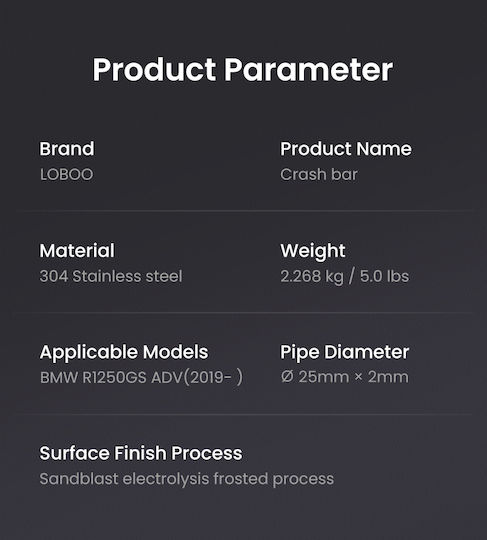The image size is (487, 540).
Task: Click the Ø 25mm × 2mm value
Action: (344, 377)
